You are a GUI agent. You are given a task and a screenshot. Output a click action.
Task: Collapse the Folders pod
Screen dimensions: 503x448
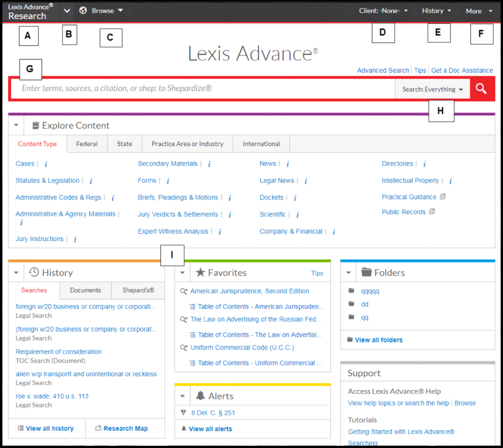click(349, 273)
